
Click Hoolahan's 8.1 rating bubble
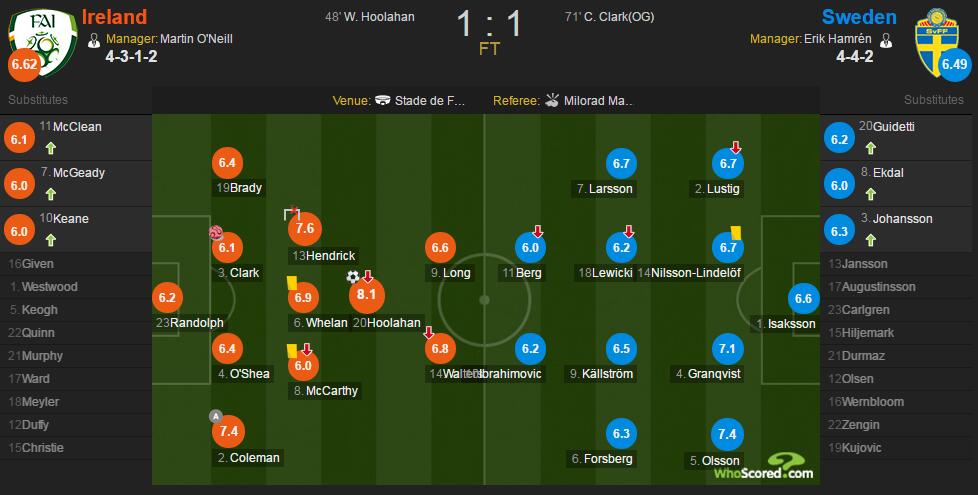[366, 295]
